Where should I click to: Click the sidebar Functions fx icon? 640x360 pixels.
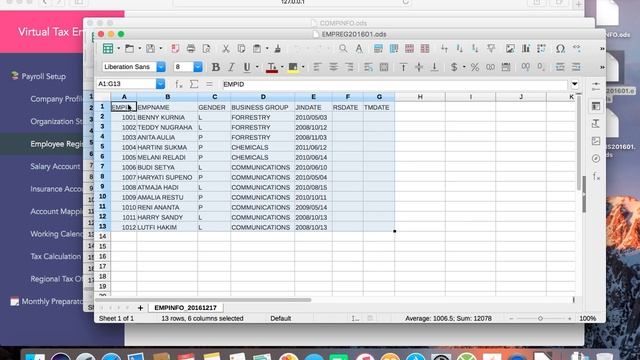coord(596,176)
